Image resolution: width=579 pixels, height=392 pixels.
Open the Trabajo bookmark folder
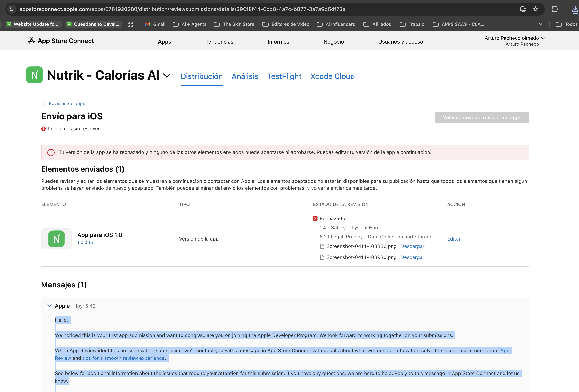click(412, 24)
